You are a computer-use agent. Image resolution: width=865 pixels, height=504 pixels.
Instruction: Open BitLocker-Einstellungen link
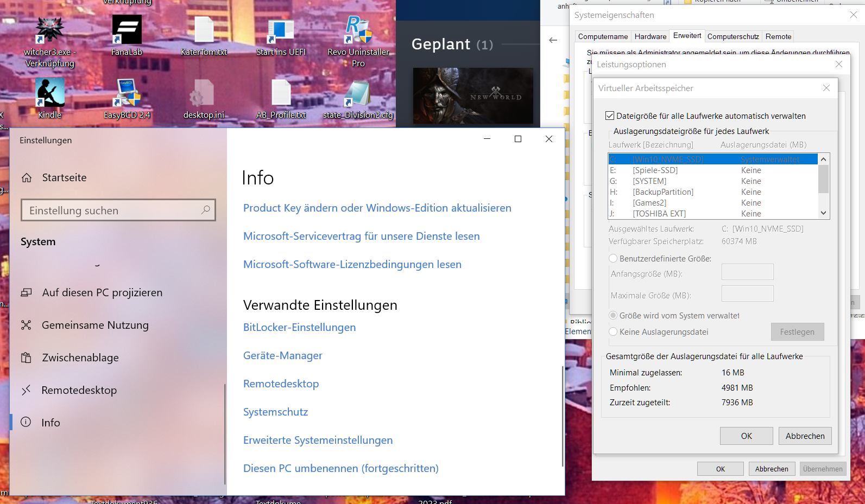point(300,327)
